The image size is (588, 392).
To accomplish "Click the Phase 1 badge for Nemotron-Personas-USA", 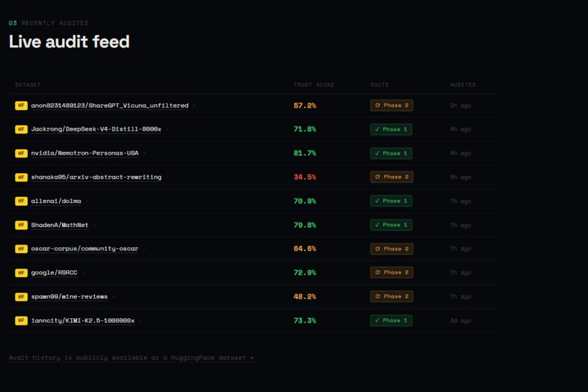I will pyautogui.click(x=391, y=153).
